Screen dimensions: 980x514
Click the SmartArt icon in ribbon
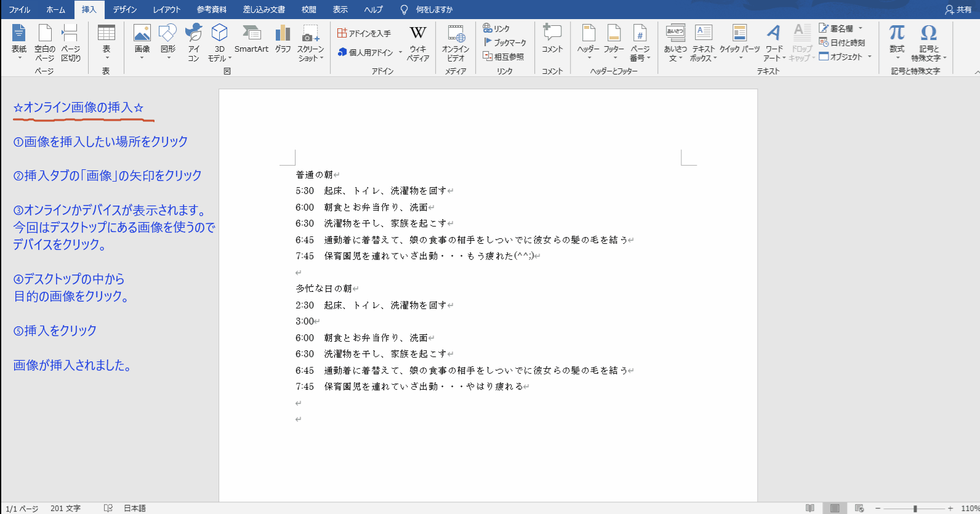(x=251, y=41)
